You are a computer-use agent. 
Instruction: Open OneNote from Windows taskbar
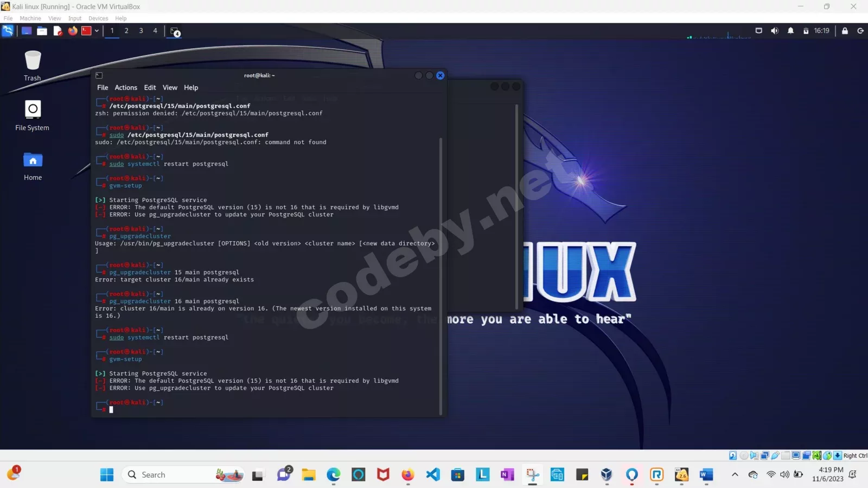507,475
